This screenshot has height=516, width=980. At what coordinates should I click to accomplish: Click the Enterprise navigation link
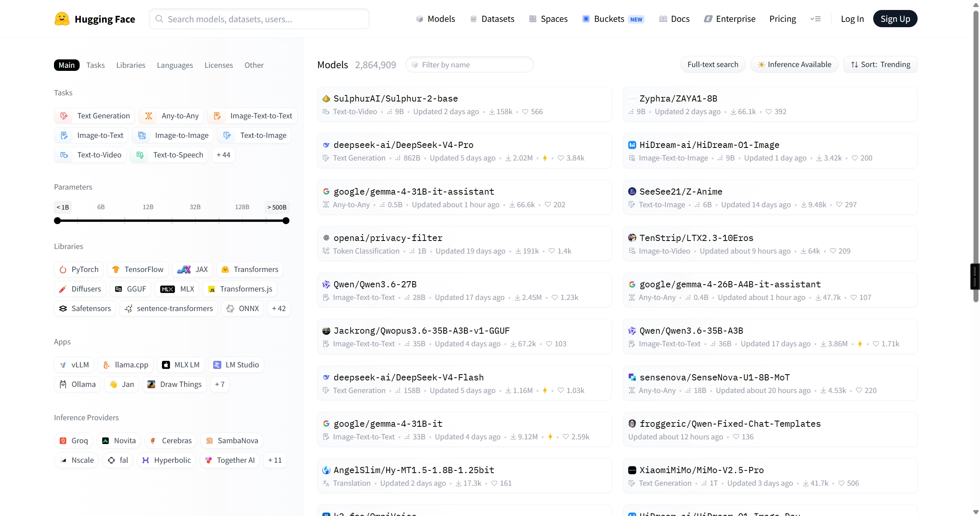click(x=730, y=19)
